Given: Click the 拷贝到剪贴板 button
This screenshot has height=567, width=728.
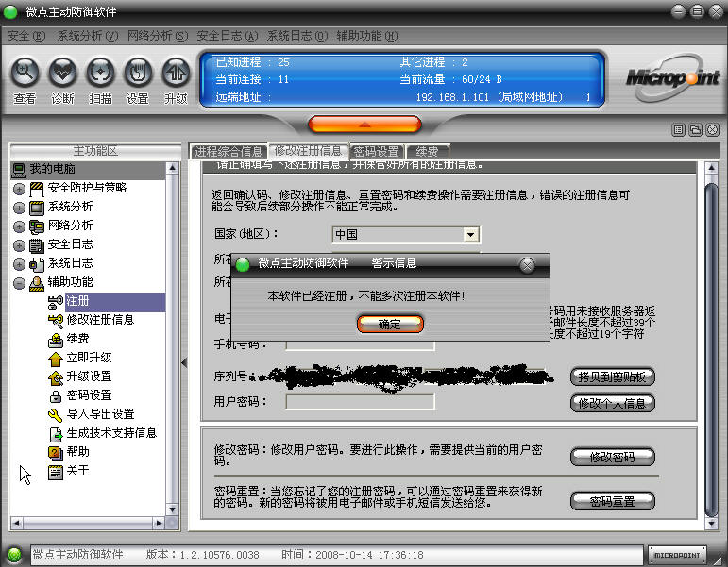Looking at the screenshot, I should pyautogui.click(x=613, y=376).
